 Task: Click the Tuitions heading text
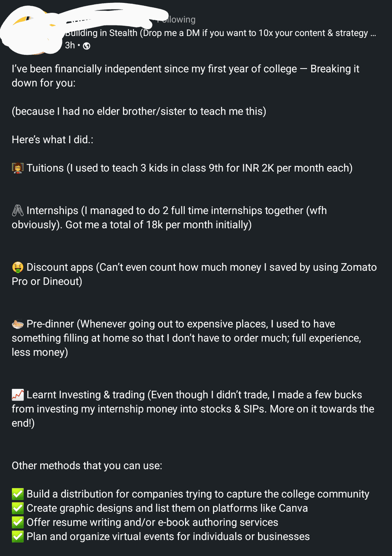(45, 168)
